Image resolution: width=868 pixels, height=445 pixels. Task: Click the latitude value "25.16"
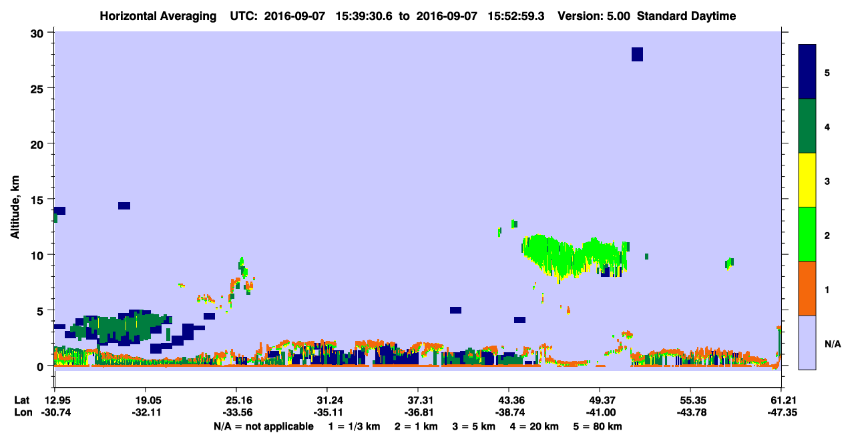click(x=236, y=400)
